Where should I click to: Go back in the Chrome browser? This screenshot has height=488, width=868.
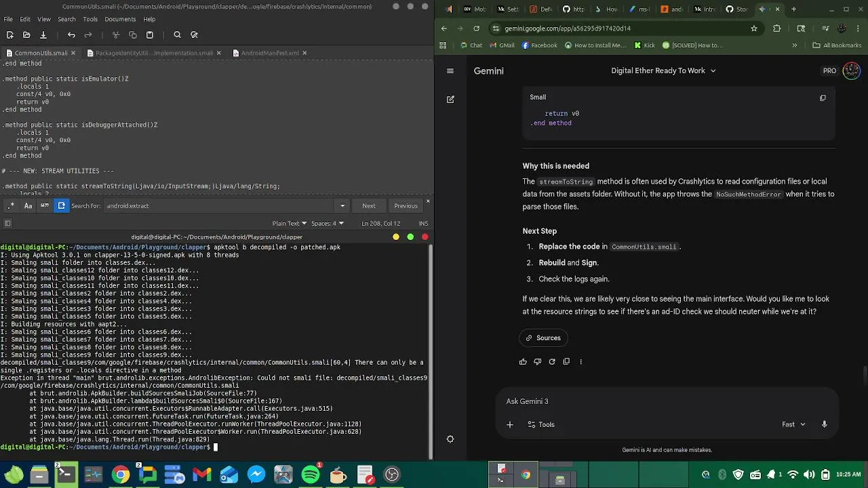443,28
